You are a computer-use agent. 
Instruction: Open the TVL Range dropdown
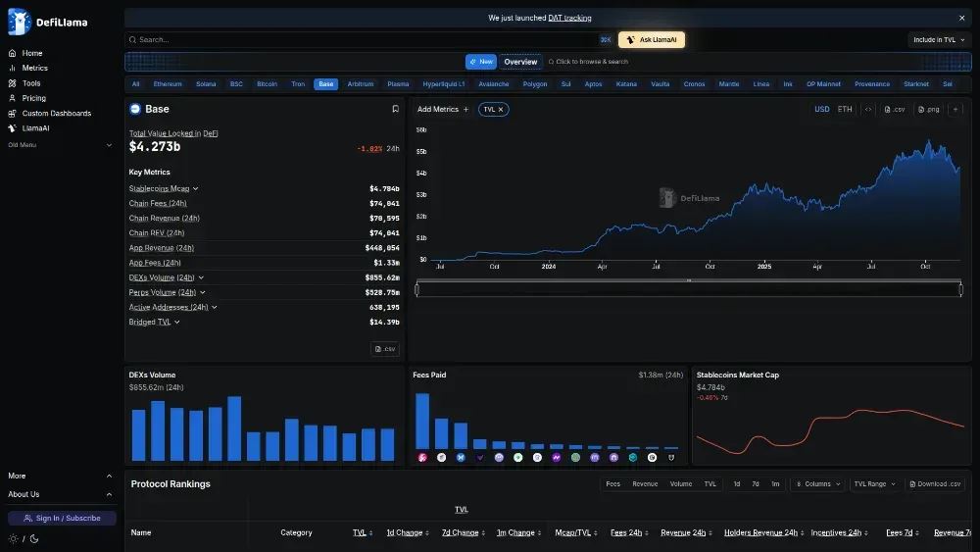coord(874,484)
